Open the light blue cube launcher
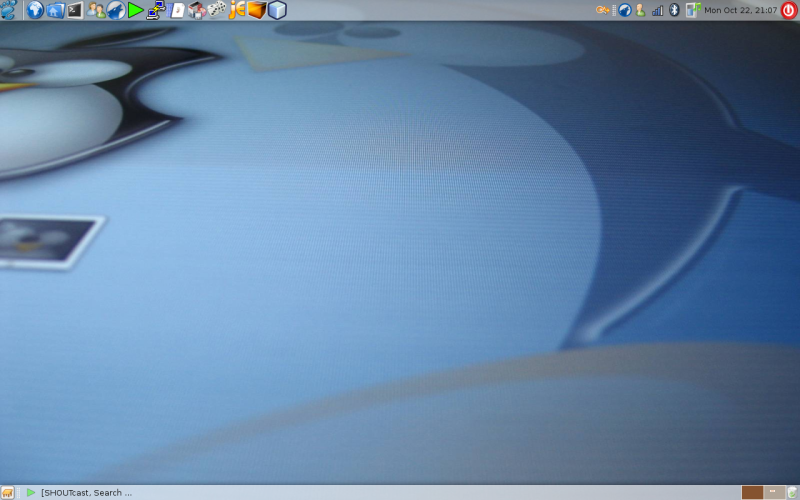Image resolution: width=800 pixels, height=500 pixels. coord(277,10)
